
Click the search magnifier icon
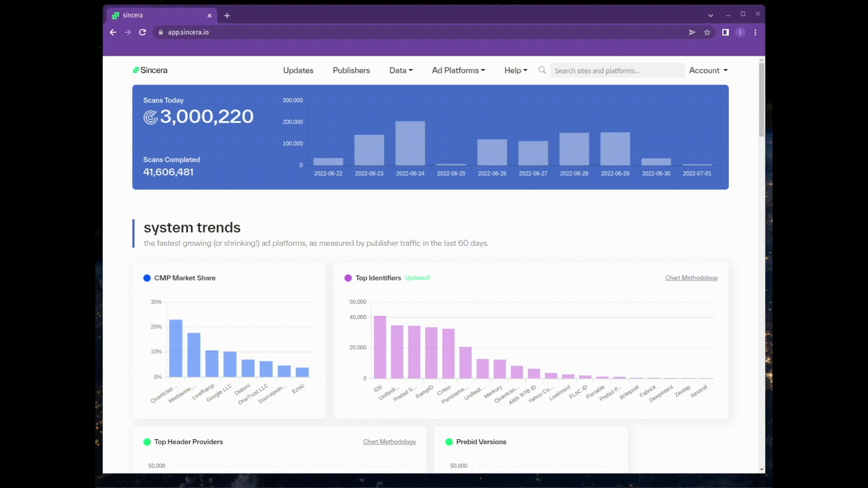(x=542, y=70)
